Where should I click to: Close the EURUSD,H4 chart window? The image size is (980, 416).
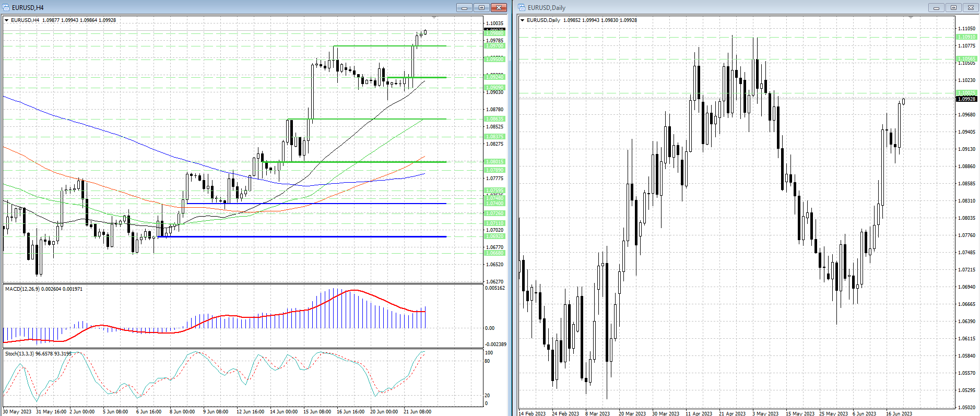tap(499, 7)
